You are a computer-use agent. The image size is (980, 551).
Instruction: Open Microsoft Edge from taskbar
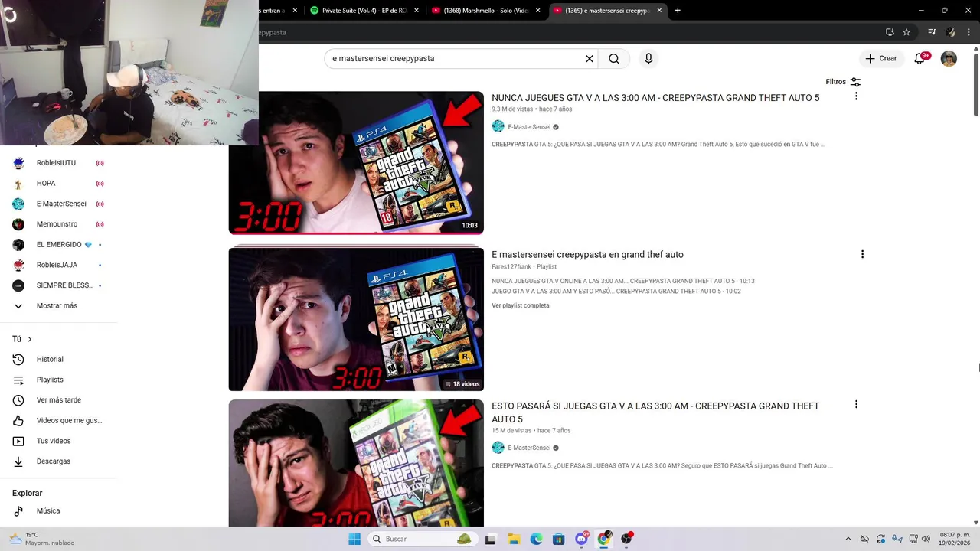pyautogui.click(x=536, y=539)
